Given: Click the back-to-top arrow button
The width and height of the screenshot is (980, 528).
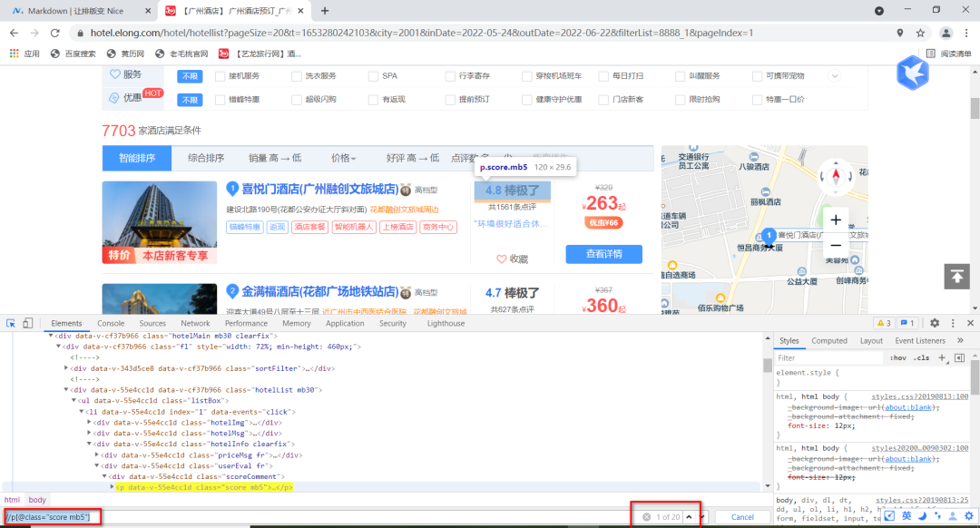Looking at the screenshot, I should [957, 276].
